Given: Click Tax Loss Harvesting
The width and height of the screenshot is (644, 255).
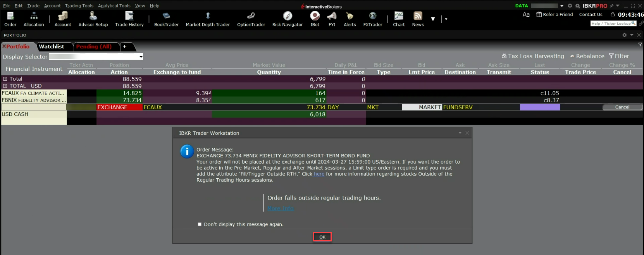Looking at the screenshot, I should click(x=533, y=56).
